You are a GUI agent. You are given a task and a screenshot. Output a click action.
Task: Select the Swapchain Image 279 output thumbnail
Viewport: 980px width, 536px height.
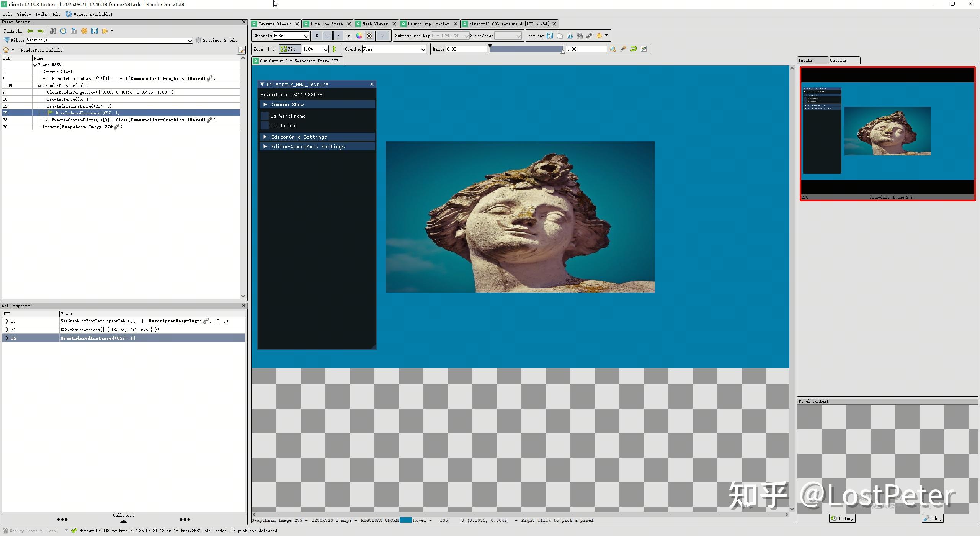click(x=887, y=134)
